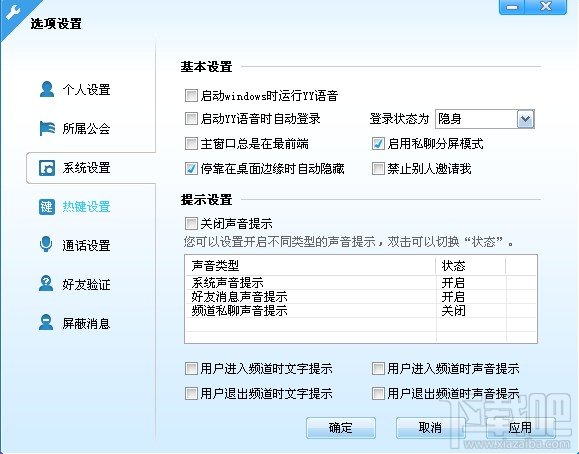Viewport: 579px width, 454px height.
Task: Disable 启用私聊分屏模式 checkbox
Action: [x=378, y=143]
